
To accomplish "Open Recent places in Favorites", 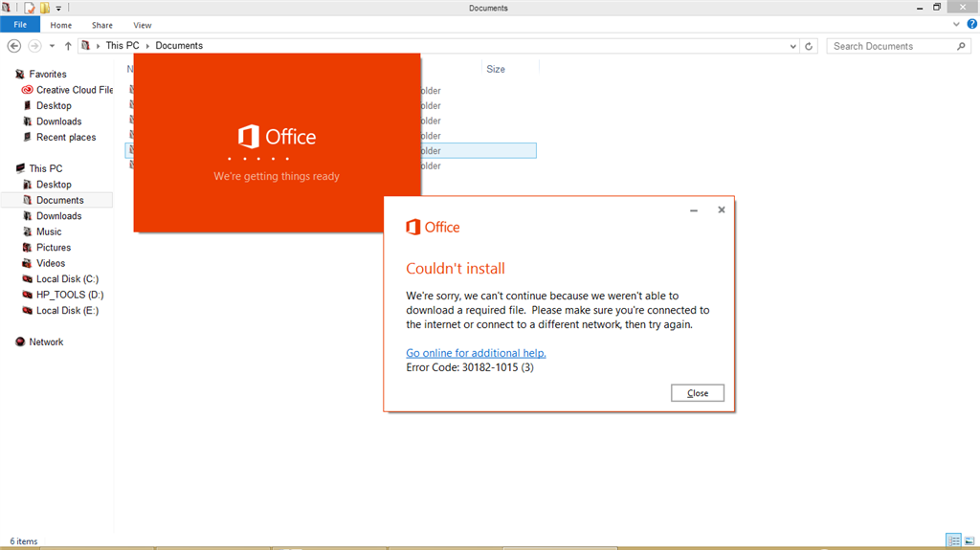I will (x=66, y=137).
